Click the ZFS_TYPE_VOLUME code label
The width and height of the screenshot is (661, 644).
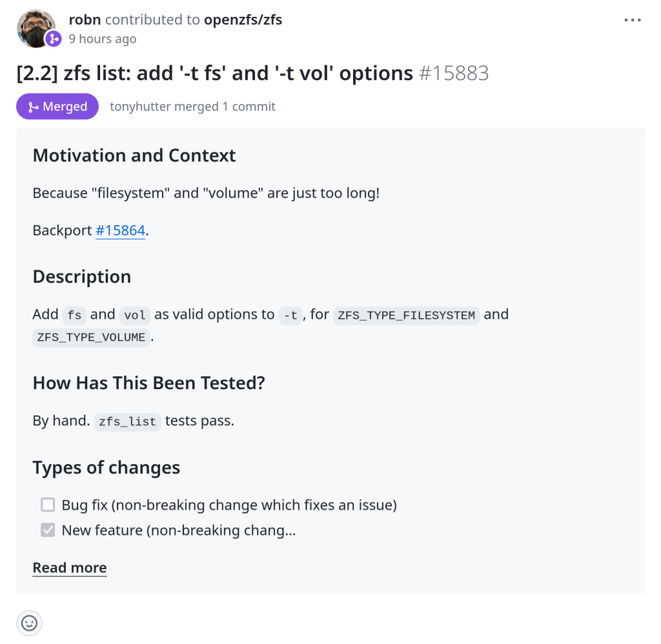(x=91, y=337)
